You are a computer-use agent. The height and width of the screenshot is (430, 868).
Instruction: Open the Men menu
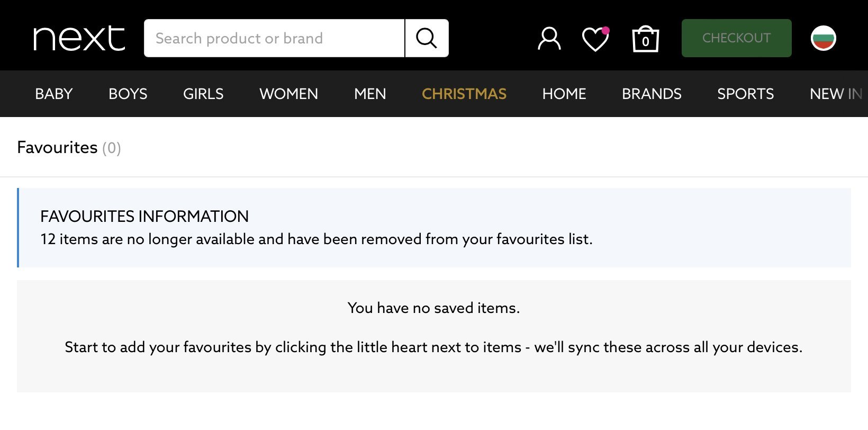[370, 94]
